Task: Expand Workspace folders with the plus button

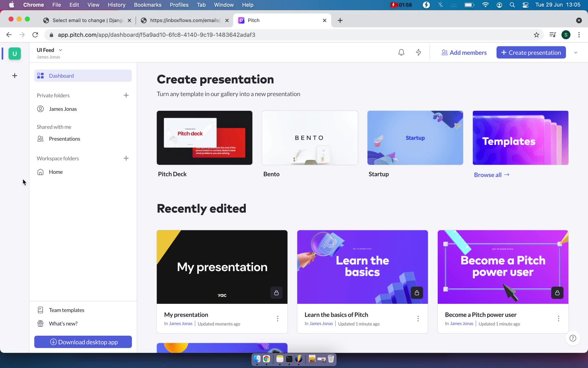Action: (x=126, y=158)
